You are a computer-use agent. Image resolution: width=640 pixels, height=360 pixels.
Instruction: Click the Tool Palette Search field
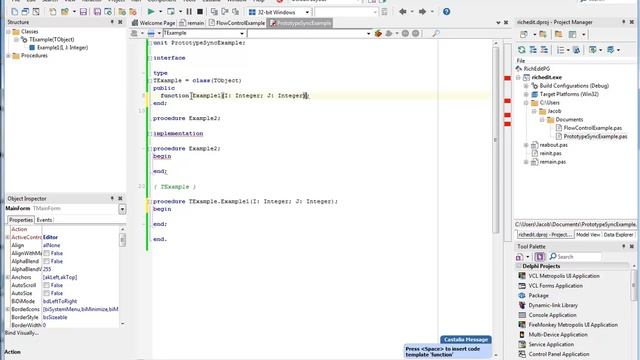(x=578, y=257)
